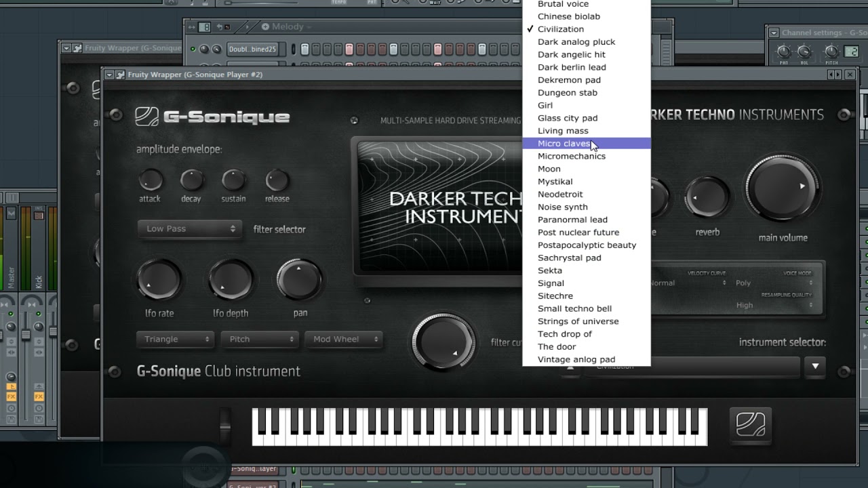This screenshot has width=868, height=488.
Task: Select Micro claves from instrument list
Action: tap(587, 144)
